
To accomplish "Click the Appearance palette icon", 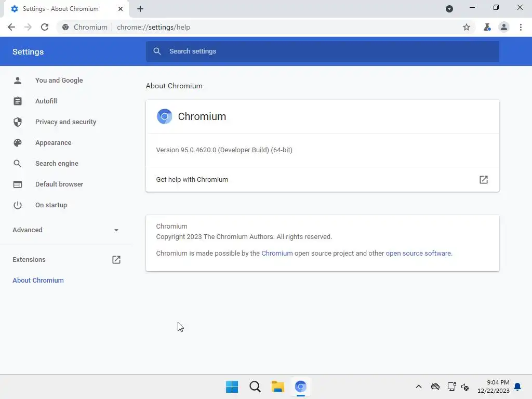I will (18, 142).
